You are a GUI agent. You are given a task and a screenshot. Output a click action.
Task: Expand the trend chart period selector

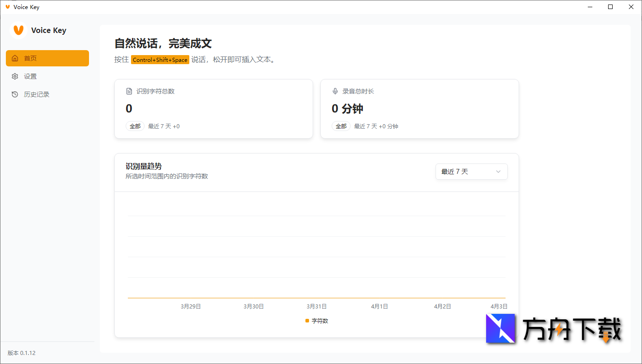click(471, 172)
